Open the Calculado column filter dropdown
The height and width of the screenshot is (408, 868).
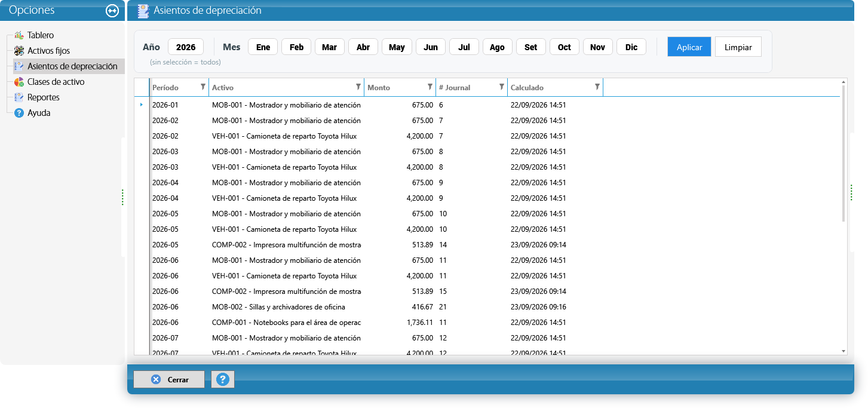coord(597,87)
